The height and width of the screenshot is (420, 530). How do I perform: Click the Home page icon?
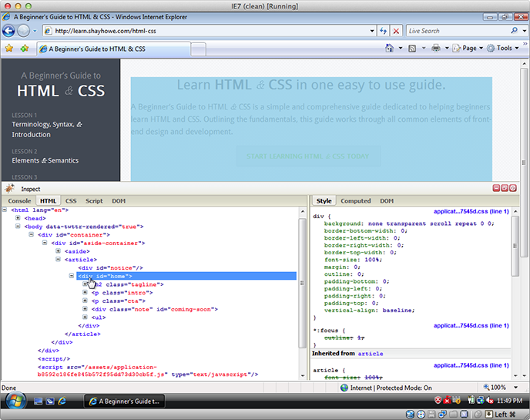(x=389, y=49)
